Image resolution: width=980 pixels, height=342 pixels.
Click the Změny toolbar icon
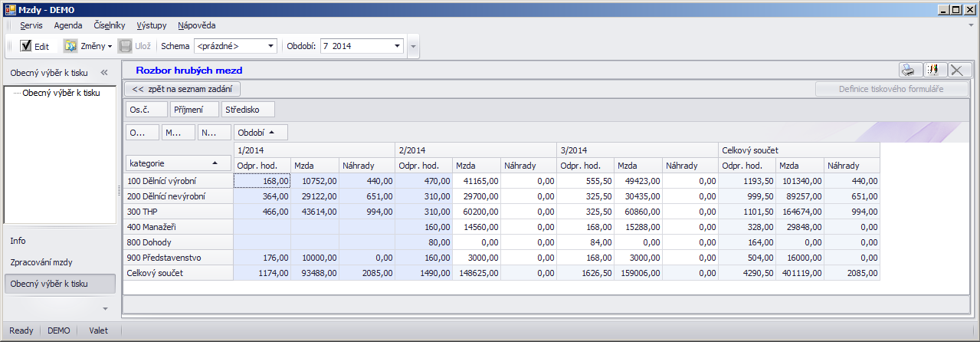point(70,46)
